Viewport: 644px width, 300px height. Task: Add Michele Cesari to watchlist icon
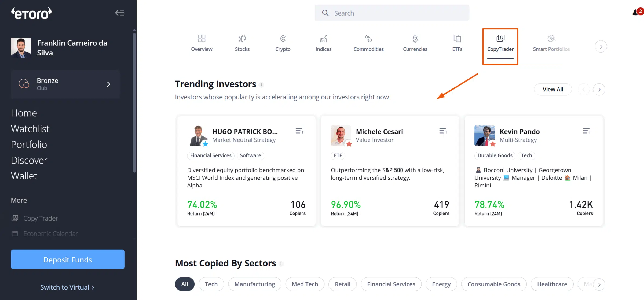(x=443, y=131)
